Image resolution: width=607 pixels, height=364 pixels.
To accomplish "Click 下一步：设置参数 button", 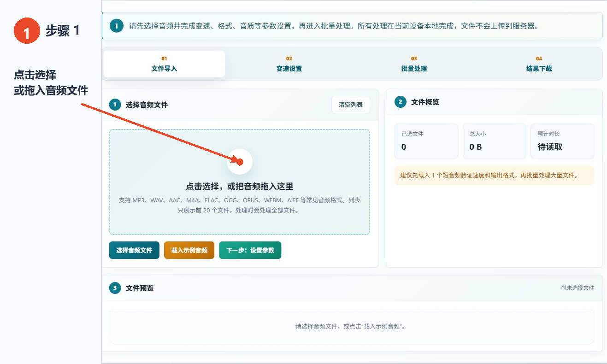I will (250, 250).
